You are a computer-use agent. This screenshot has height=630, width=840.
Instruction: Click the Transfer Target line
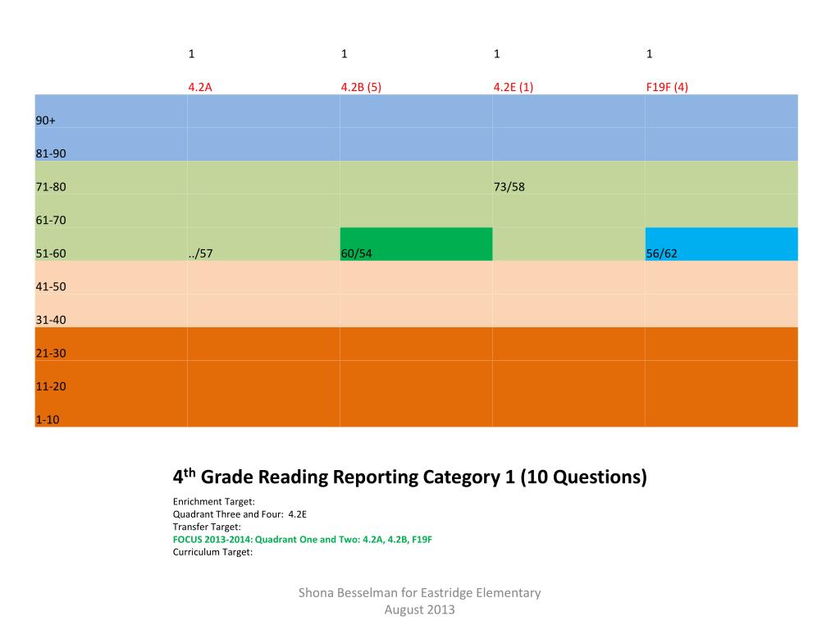[207, 527]
